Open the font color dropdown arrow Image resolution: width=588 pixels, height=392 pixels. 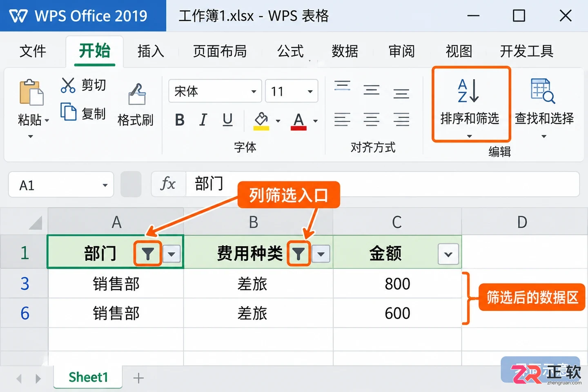[315, 121]
